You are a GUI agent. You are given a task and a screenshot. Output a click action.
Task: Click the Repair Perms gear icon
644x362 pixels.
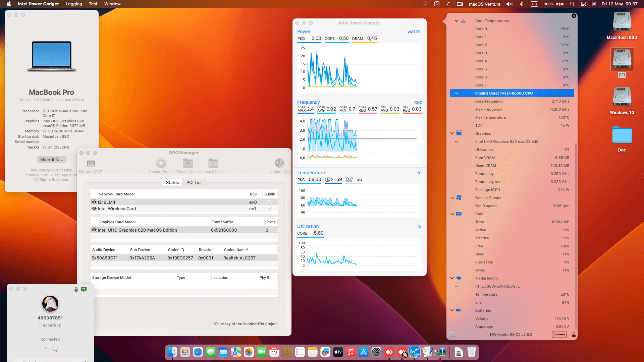(x=161, y=163)
